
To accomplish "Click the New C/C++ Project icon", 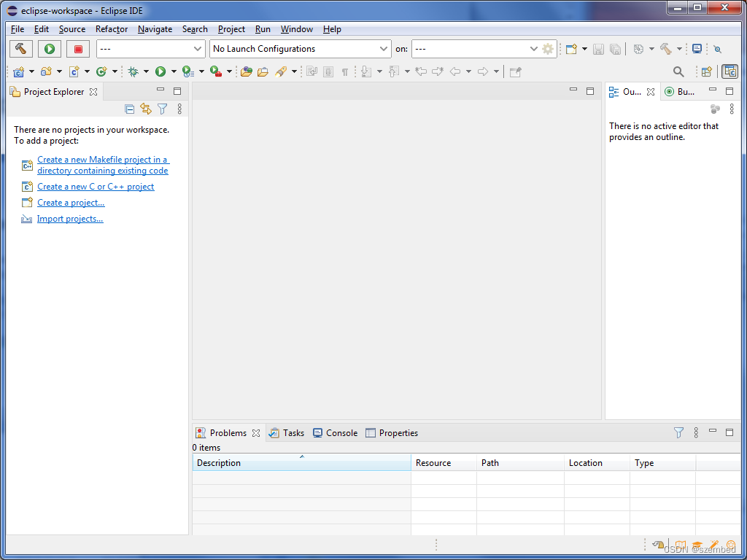I will (x=19, y=72).
